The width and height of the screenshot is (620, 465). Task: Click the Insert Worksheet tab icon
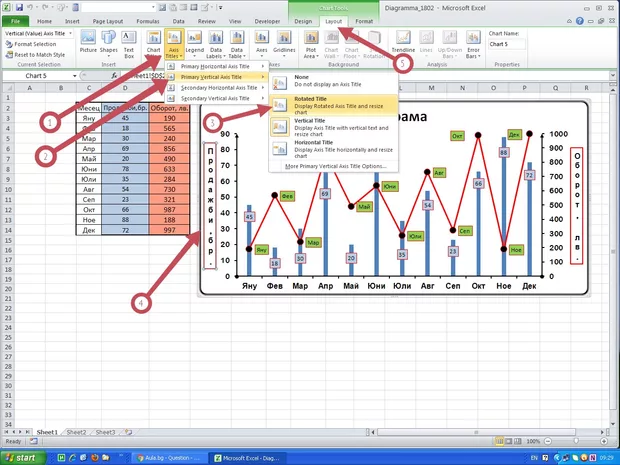click(129, 432)
